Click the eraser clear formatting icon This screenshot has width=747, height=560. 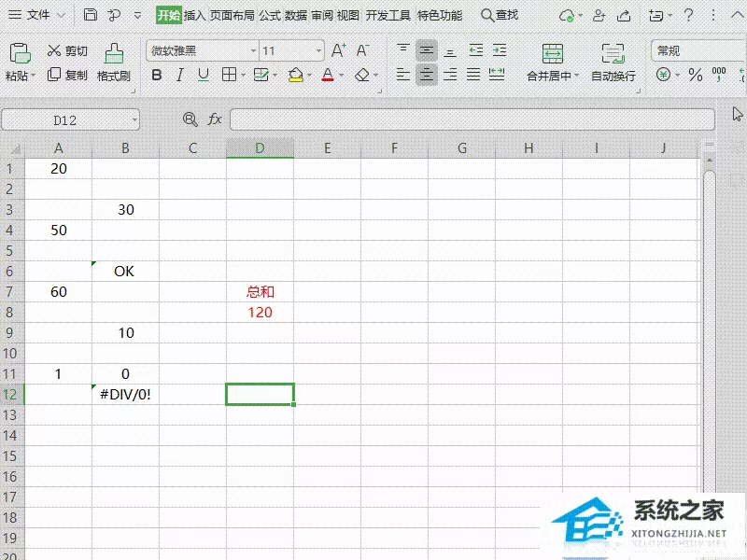tap(362, 75)
